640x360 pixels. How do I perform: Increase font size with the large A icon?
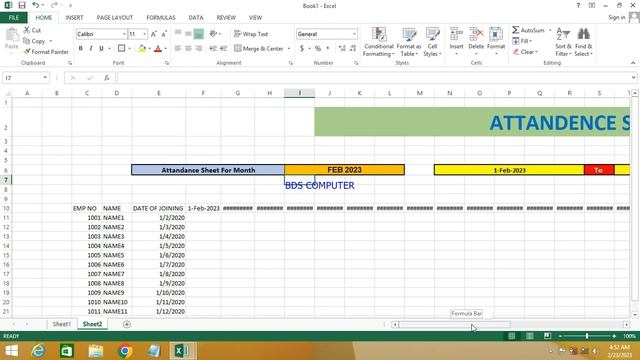point(153,34)
